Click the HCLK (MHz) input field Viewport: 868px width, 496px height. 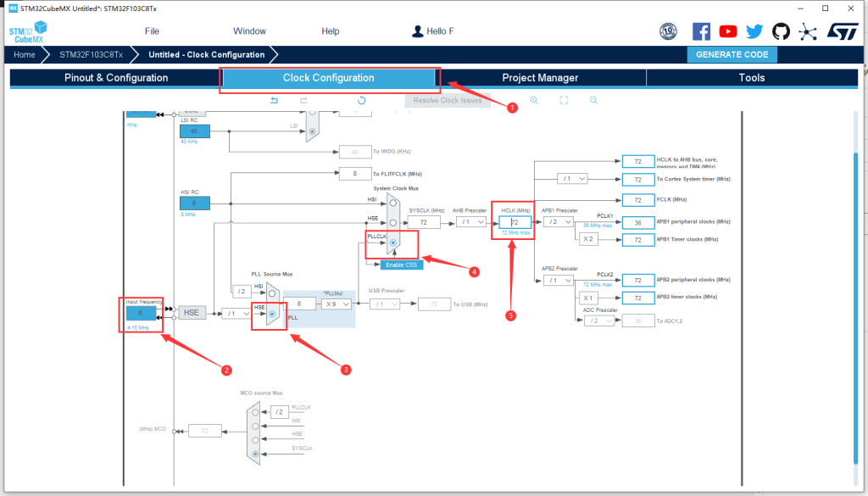pos(515,222)
